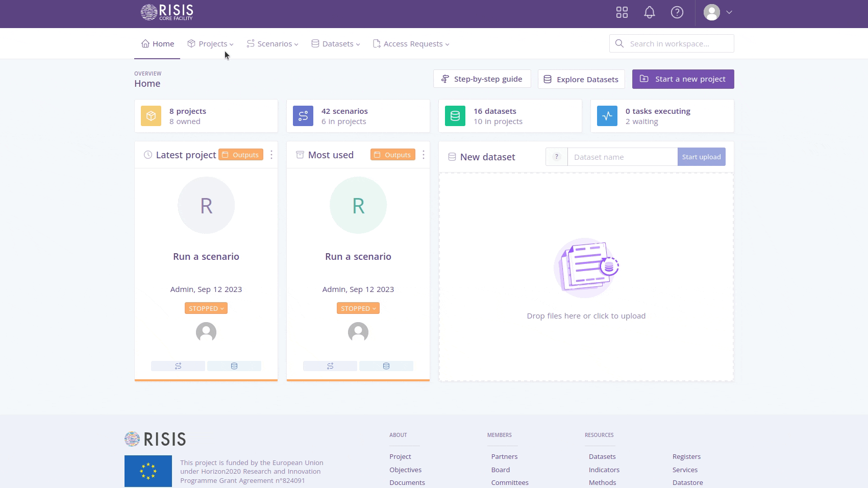Viewport: 868px width, 488px height.
Task: Open the help question mark icon
Action: [677, 12]
